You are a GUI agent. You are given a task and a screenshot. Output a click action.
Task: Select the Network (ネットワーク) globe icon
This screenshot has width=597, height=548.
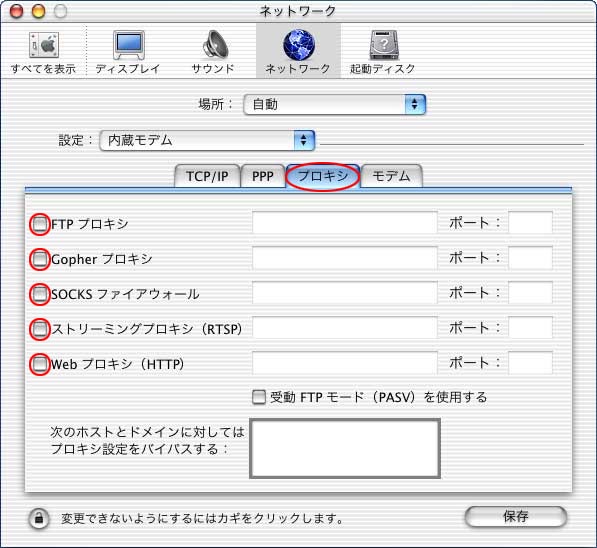click(x=299, y=45)
